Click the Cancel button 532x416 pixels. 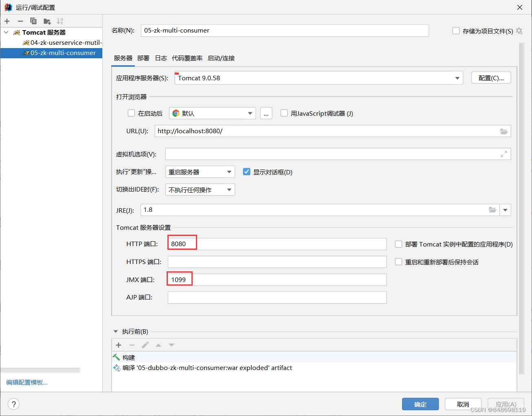point(463,404)
